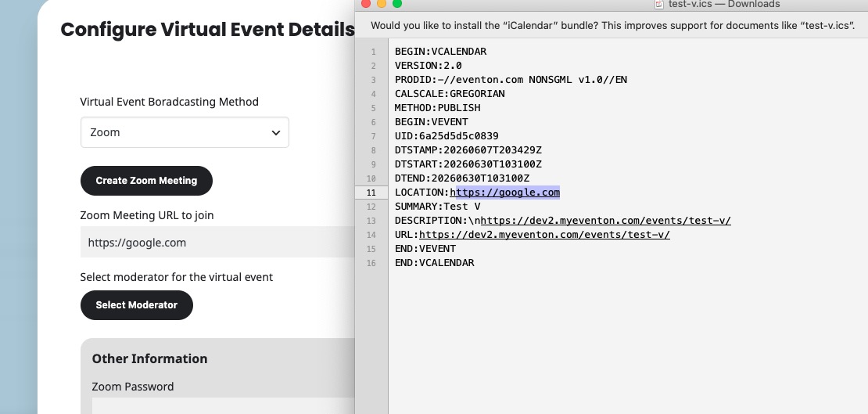
Task: Follow the dev2.myeventon.com link in DESCRIPTION line
Action: (x=605, y=221)
